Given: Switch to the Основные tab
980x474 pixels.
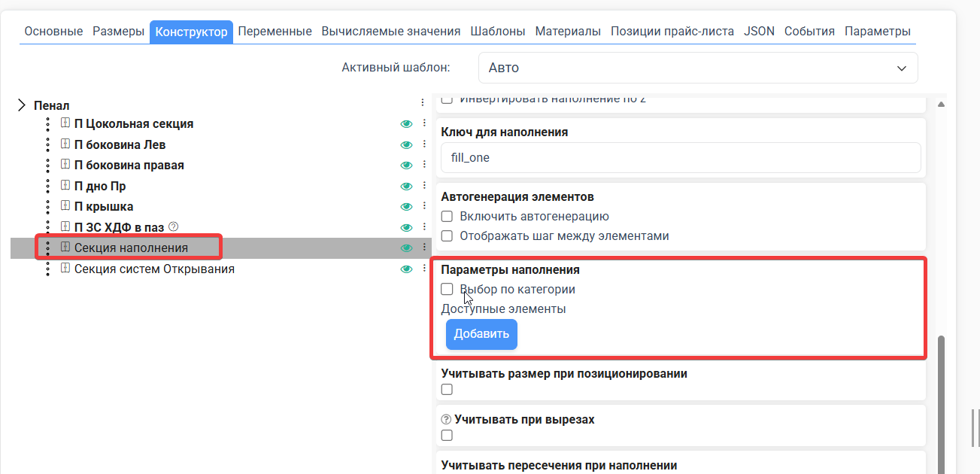Looking at the screenshot, I should tap(53, 32).
